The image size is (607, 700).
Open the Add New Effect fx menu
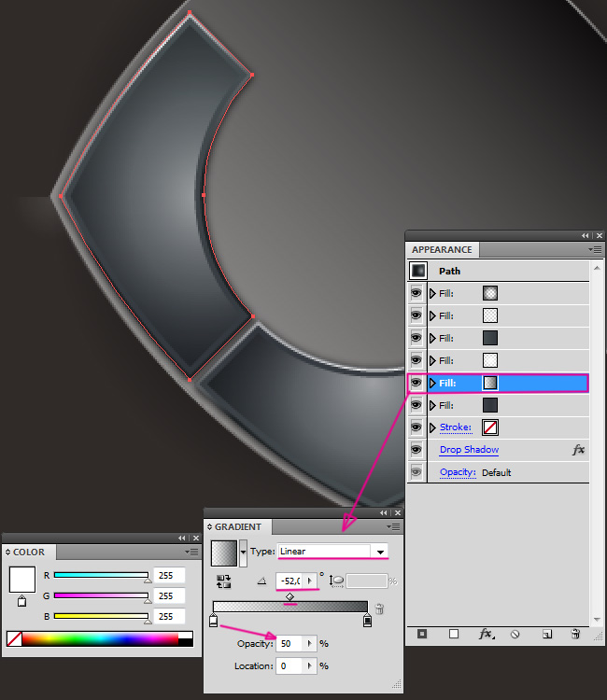click(x=486, y=634)
